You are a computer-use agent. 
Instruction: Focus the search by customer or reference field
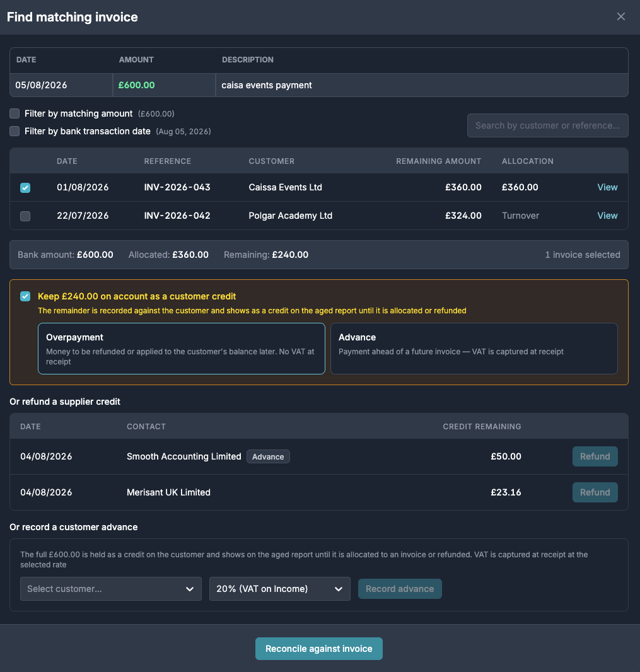tap(547, 125)
